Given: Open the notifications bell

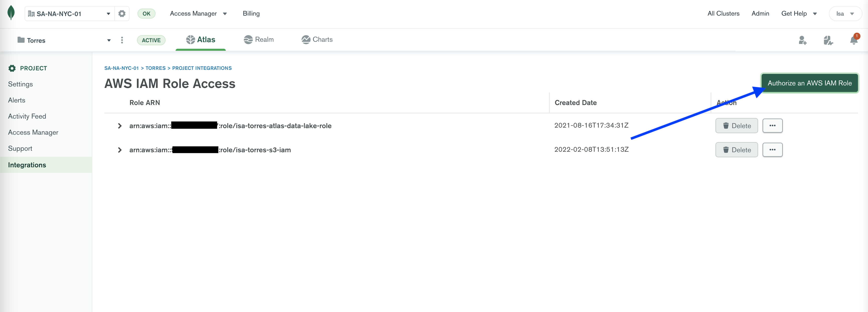Looking at the screenshot, I should click(x=853, y=40).
